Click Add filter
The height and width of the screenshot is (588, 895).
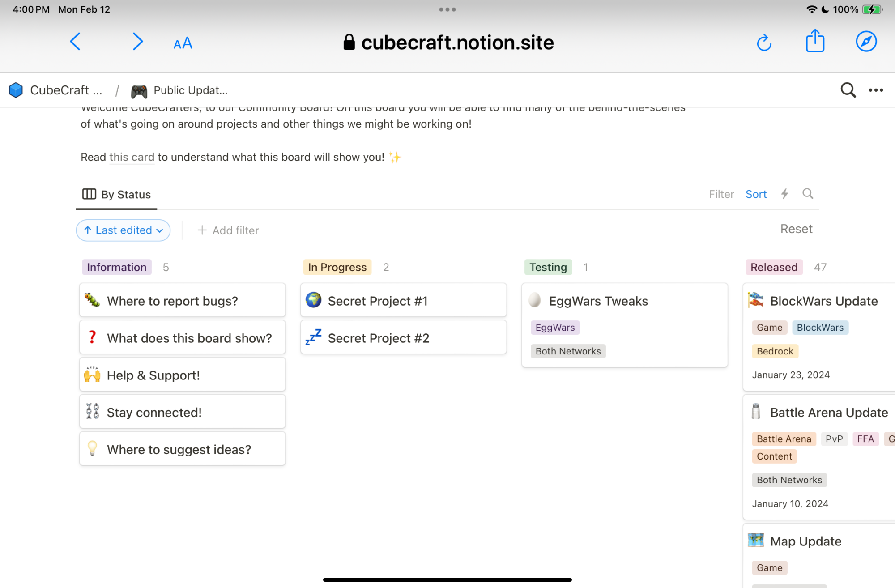[x=228, y=230]
